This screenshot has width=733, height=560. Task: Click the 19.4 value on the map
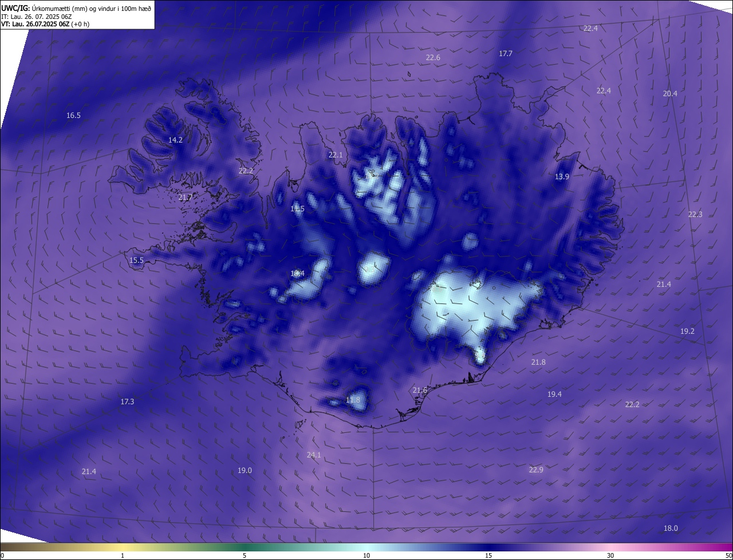pyautogui.click(x=554, y=395)
